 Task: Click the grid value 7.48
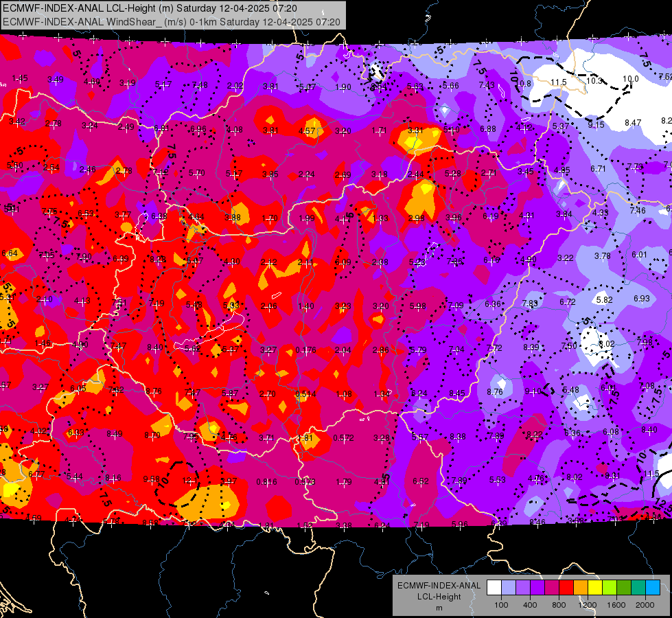tap(200, 85)
